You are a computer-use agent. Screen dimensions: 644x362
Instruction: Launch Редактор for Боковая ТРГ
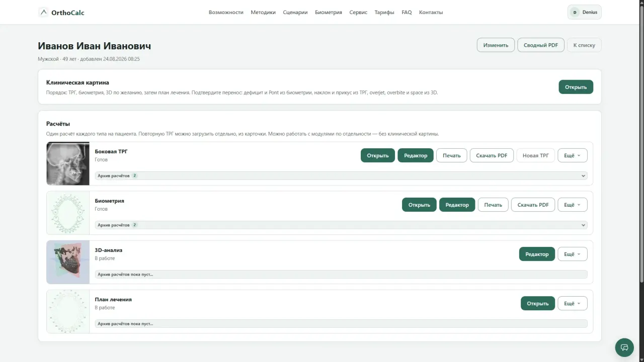416,155
